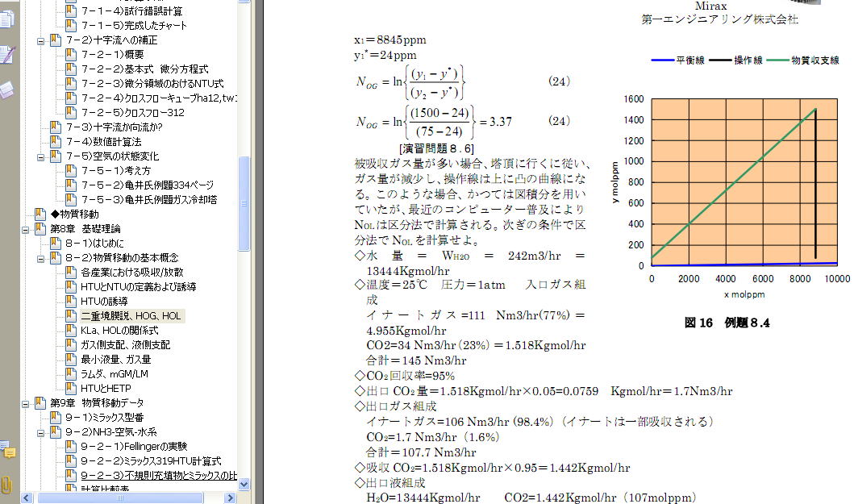Click bookmark icon beside 7-2-3)微分領域のおけるNTU式

click(71, 83)
